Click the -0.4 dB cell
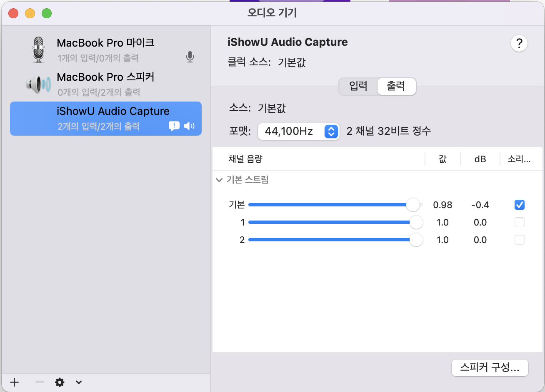 pyautogui.click(x=480, y=205)
